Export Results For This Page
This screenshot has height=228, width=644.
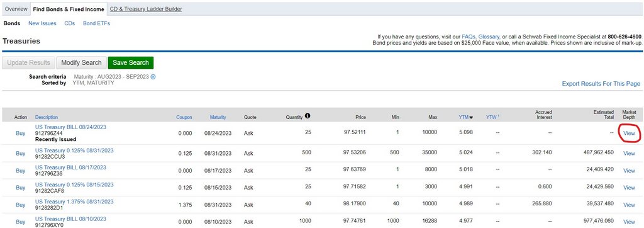pos(601,84)
